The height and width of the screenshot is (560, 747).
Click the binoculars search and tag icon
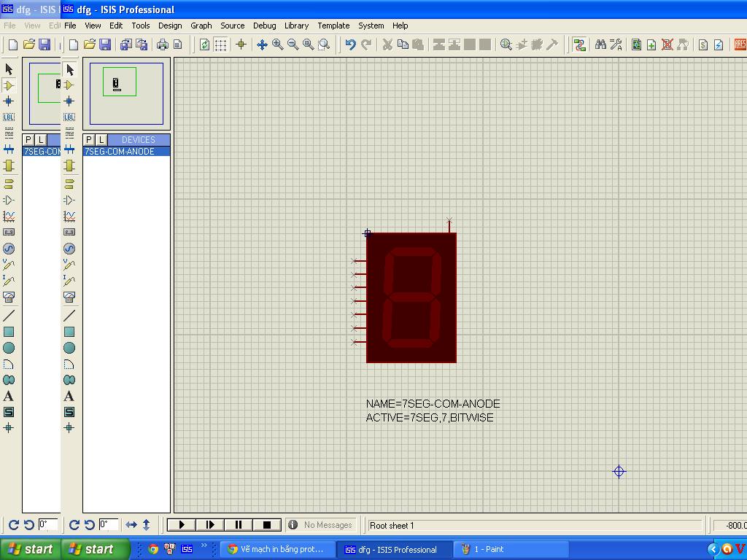600,44
